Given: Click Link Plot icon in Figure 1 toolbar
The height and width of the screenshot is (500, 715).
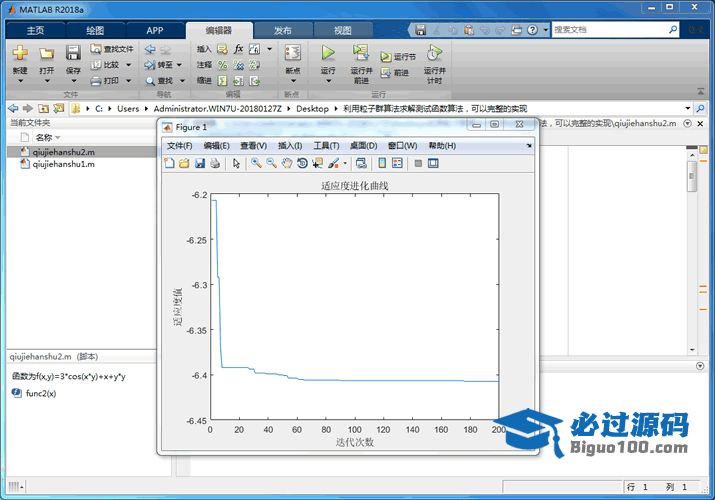Looking at the screenshot, I should (361, 163).
